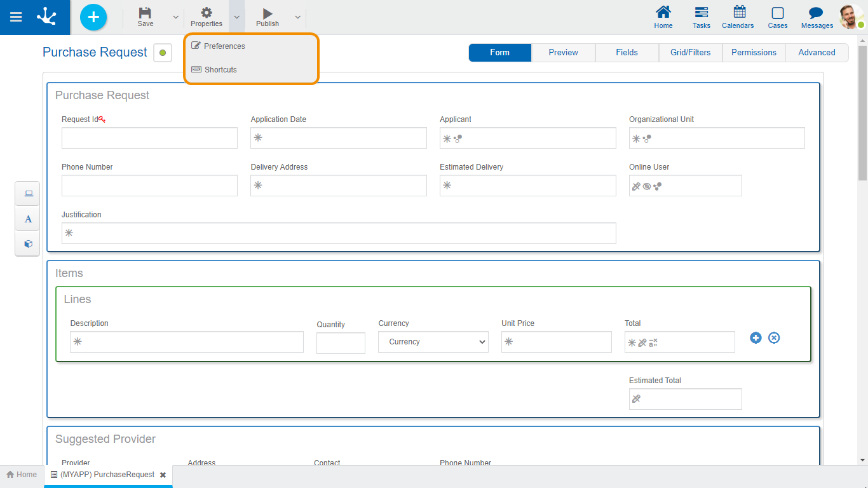
Task: Click the Home tab in bottom bar
Action: pyautogui.click(x=22, y=475)
